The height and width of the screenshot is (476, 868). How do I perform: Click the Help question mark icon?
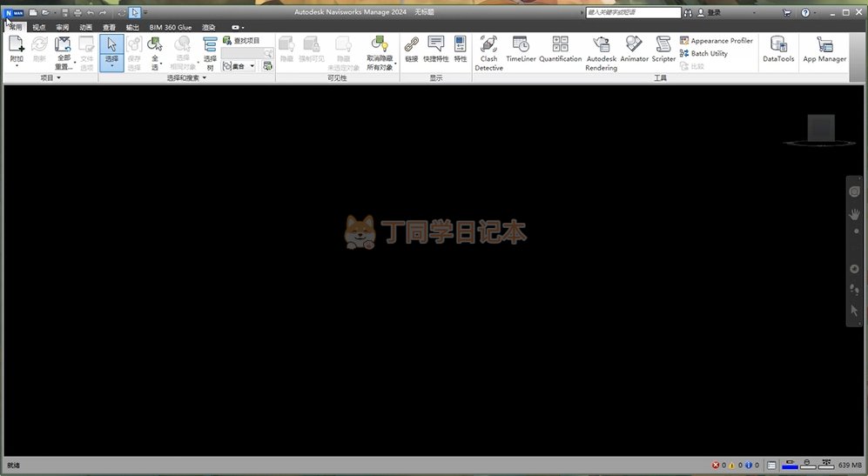tap(805, 12)
